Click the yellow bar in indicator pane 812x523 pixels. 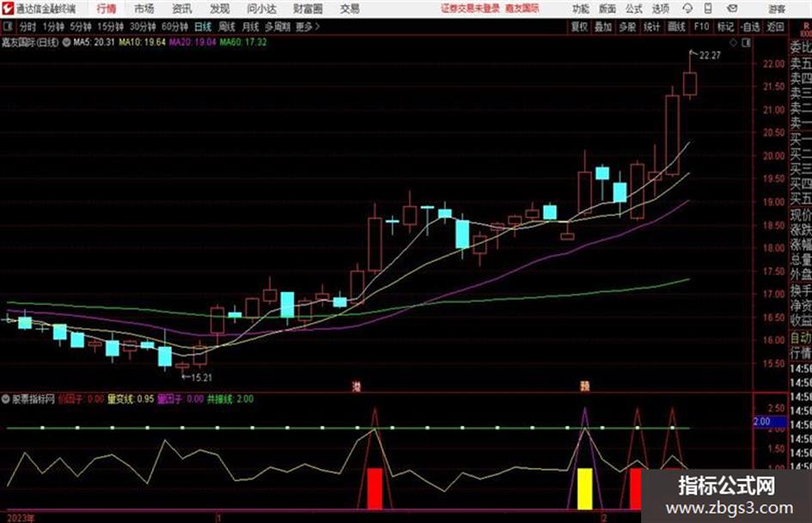pos(585,489)
